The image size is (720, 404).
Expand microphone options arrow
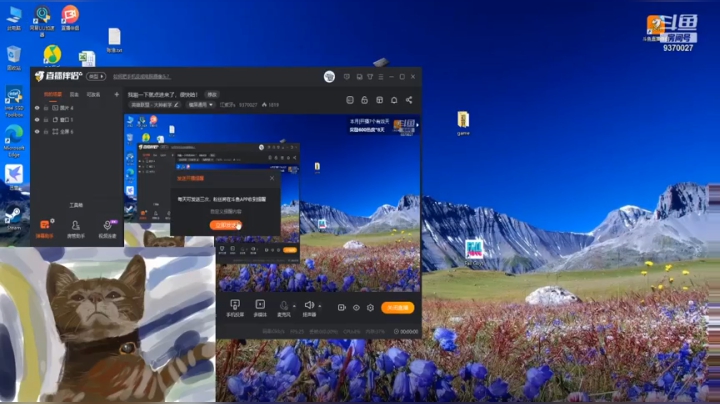tap(294, 306)
